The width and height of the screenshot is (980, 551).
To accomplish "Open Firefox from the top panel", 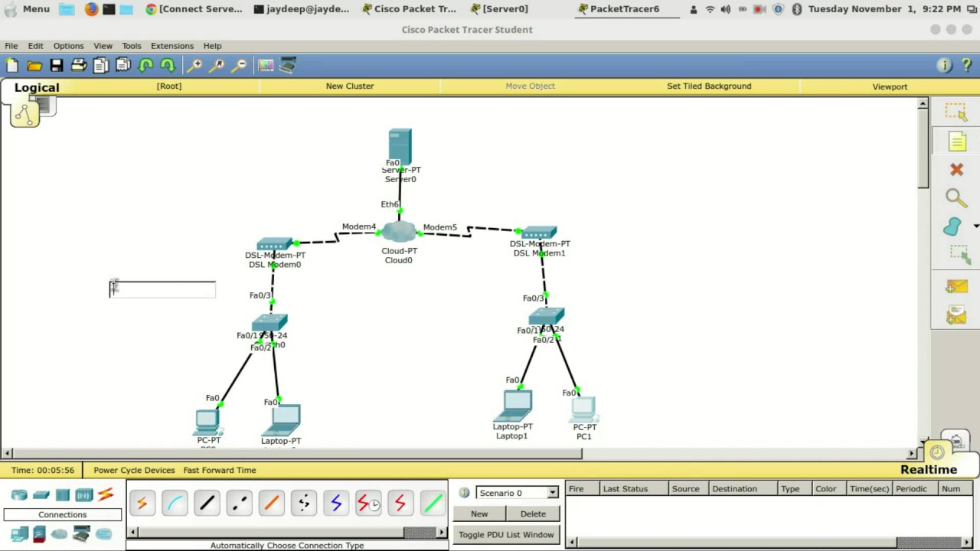I will [x=91, y=9].
